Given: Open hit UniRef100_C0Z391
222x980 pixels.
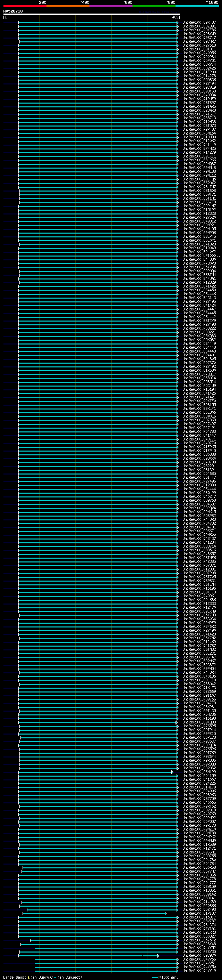Looking at the screenshot, I should coord(199,26).
